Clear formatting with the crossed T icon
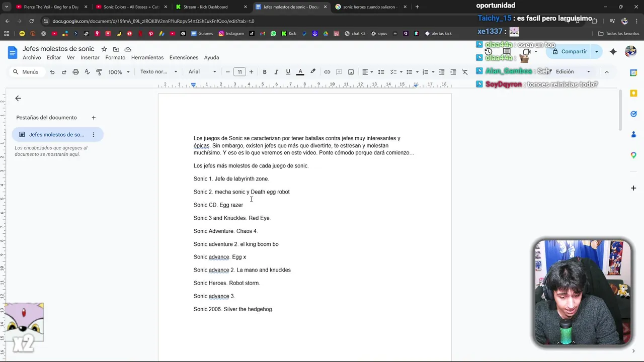The width and height of the screenshot is (644, 362). click(465, 72)
